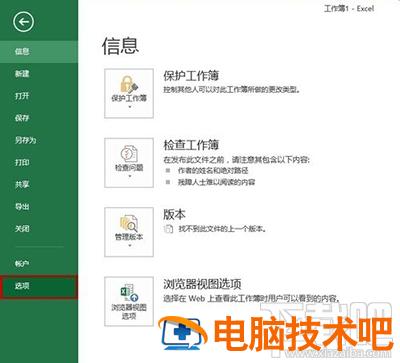Click the 检查问题 document icon

coord(129,153)
